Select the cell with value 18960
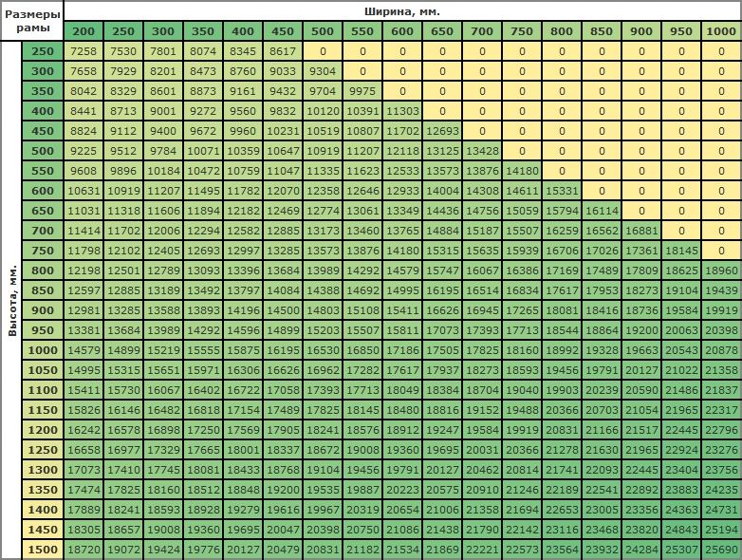 click(x=722, y=270)
